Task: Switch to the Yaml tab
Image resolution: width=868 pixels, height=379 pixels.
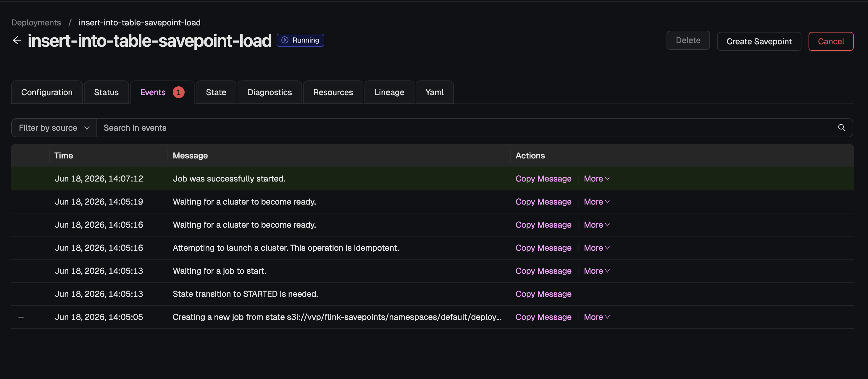Action: tap(434, 92)
